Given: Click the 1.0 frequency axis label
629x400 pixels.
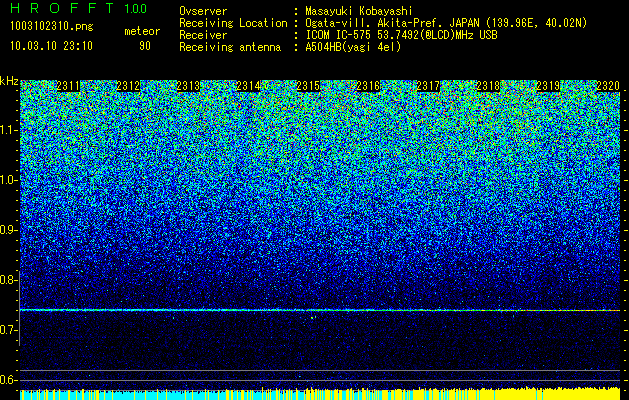Looking at the screenshot, I should [9, 180].
